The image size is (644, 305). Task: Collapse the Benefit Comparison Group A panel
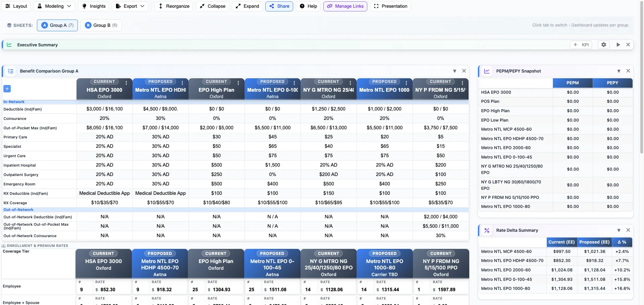tap(454, 71)
